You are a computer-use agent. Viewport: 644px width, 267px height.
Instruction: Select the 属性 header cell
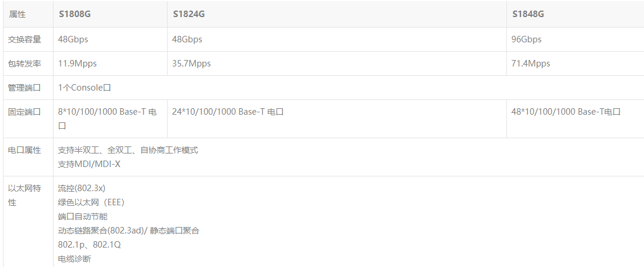pyautogui.click(x=18, y=14)
